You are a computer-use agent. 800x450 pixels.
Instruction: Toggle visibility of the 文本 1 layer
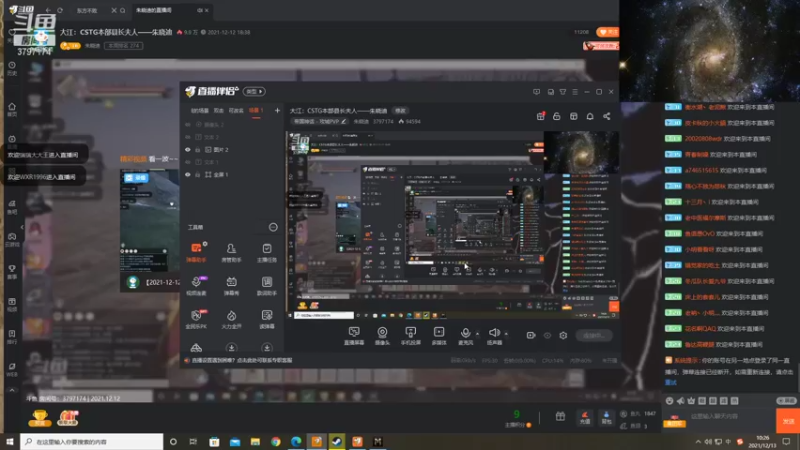188,162
